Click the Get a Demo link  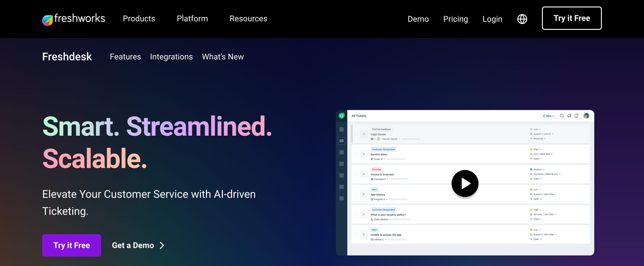(x=138, y=245)
